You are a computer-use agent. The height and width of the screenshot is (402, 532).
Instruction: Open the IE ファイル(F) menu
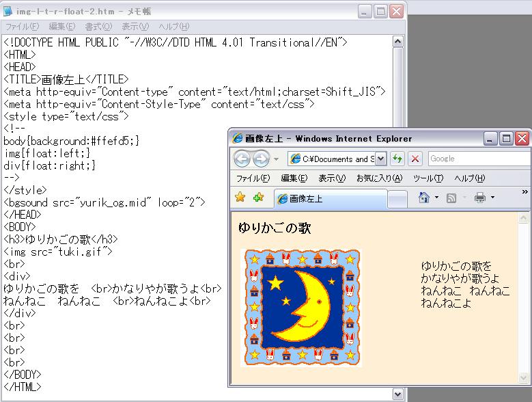pos(253,178)
